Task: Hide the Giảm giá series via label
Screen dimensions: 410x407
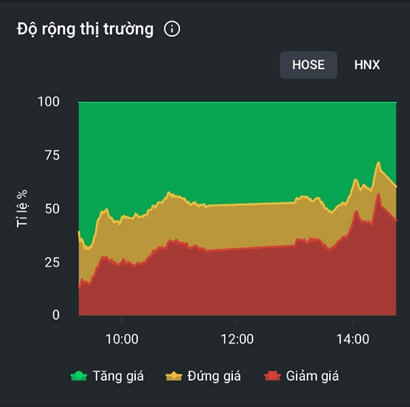Action: (x=312, y=376)
